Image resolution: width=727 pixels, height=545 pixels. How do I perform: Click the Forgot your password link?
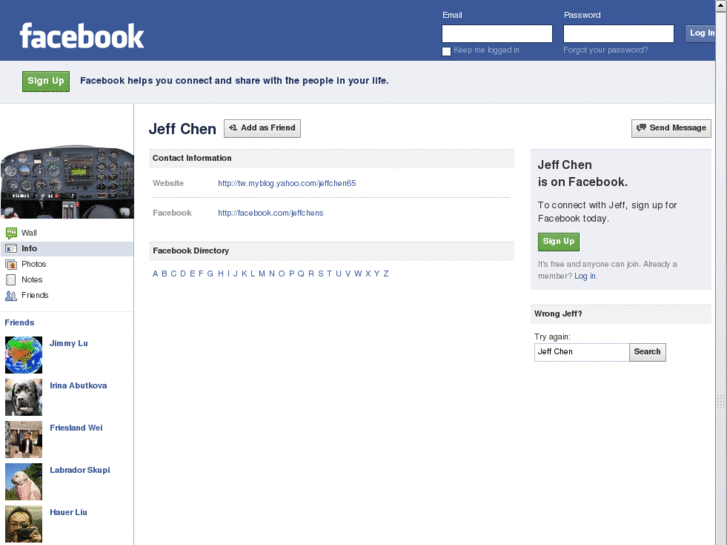point(606,50)
